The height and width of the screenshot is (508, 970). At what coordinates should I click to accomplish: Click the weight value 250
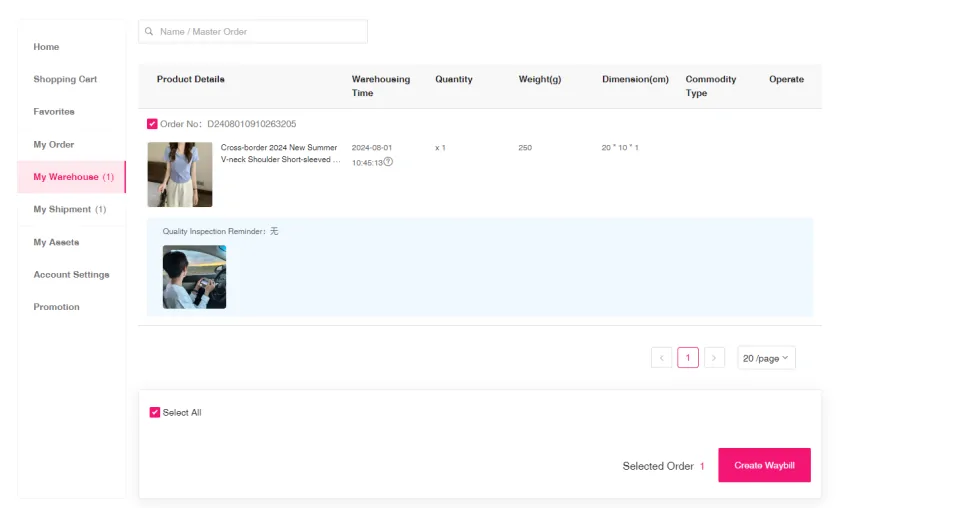pyautogui.click(x=525, y=148)
